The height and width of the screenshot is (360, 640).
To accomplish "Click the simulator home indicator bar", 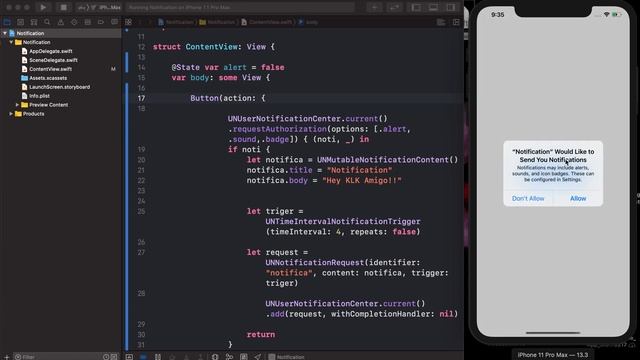I will pos(553,333).
